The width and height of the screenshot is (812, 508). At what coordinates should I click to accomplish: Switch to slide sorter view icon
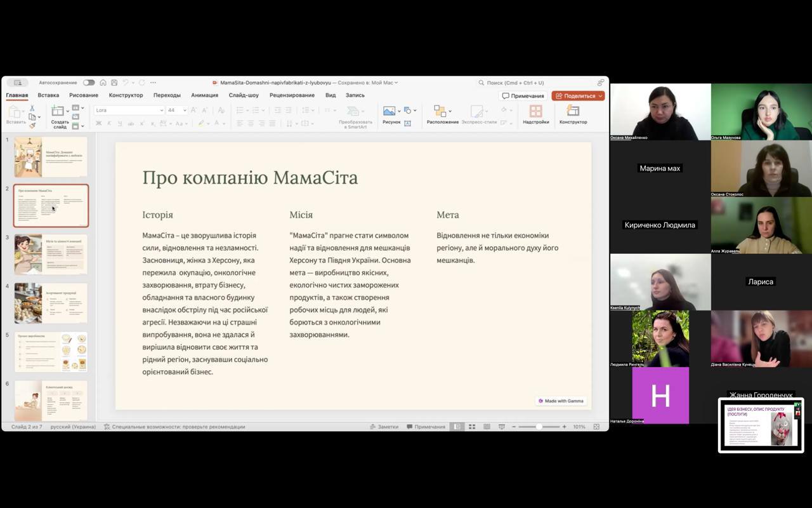point(471,427)
